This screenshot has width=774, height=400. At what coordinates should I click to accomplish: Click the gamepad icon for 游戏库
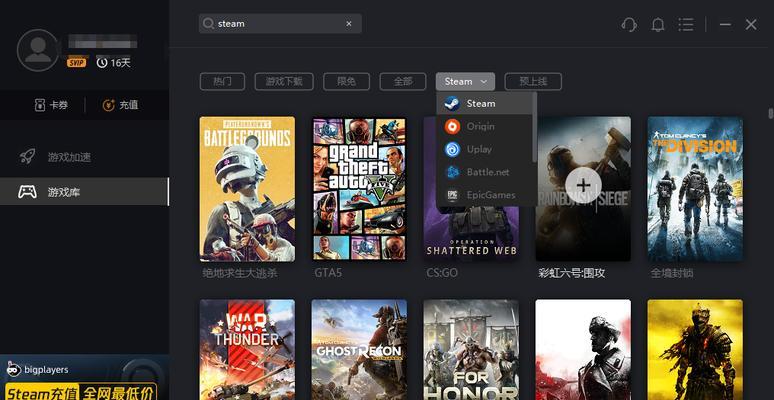pyautogui.click(x=27, y=192)
